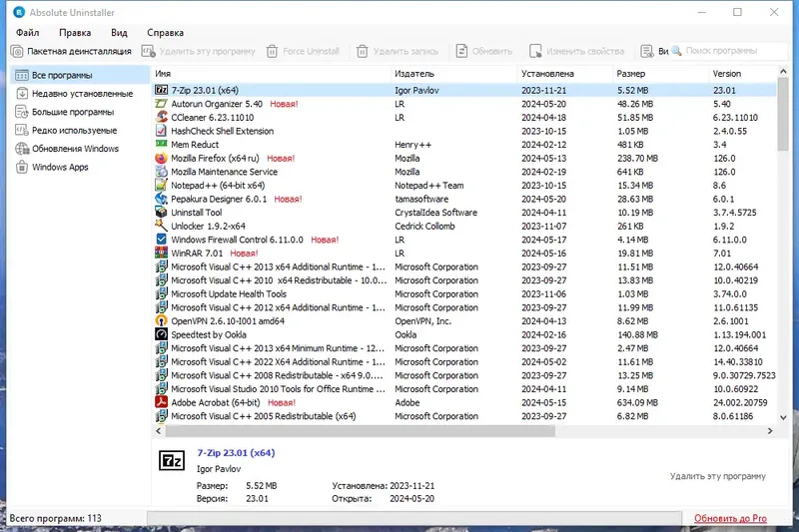This screenshot has width=799, height=532.
Task: Click the Absolute Uninstaller title bar icon
Action: (x=19, y=12)
